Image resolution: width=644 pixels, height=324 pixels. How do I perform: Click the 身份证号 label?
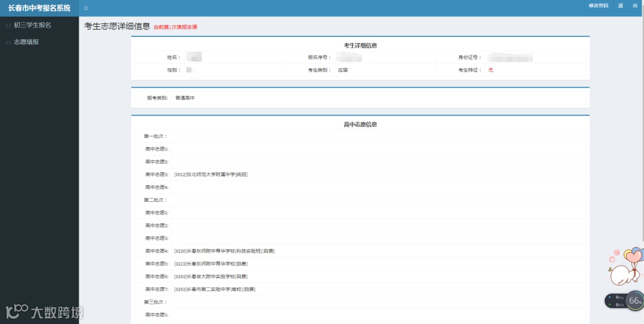coord(470,57)
